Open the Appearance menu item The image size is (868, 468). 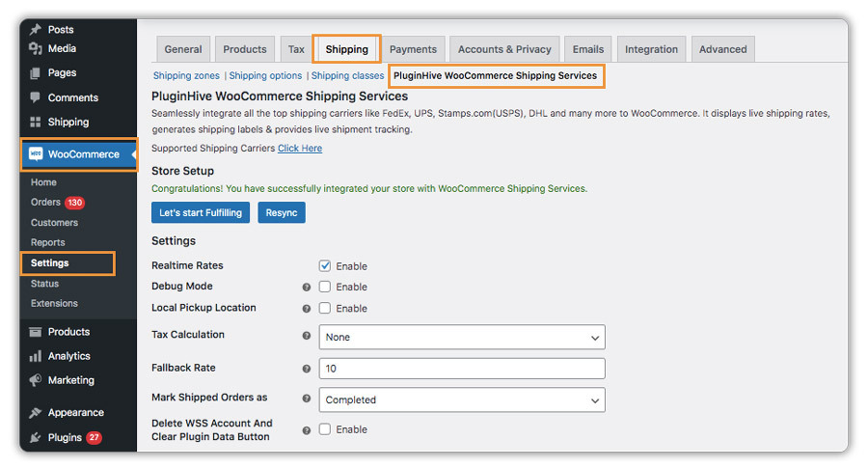pos(76,413)
